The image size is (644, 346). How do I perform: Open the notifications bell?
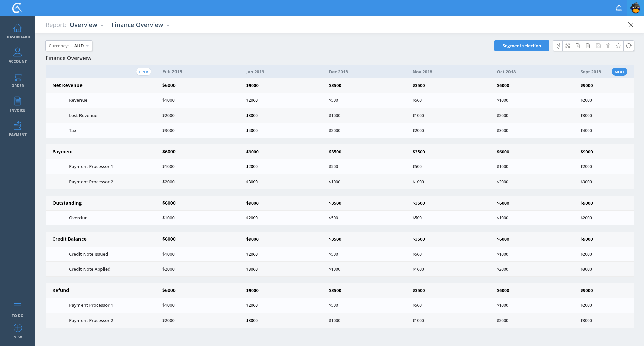[619, 8]
